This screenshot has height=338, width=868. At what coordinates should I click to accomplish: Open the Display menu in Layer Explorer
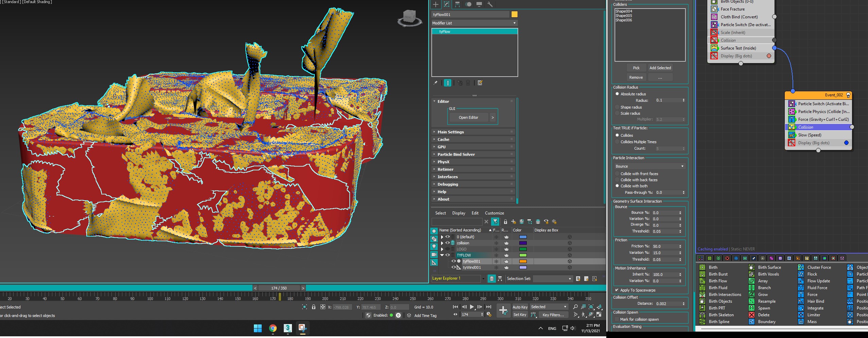[458, 213]
